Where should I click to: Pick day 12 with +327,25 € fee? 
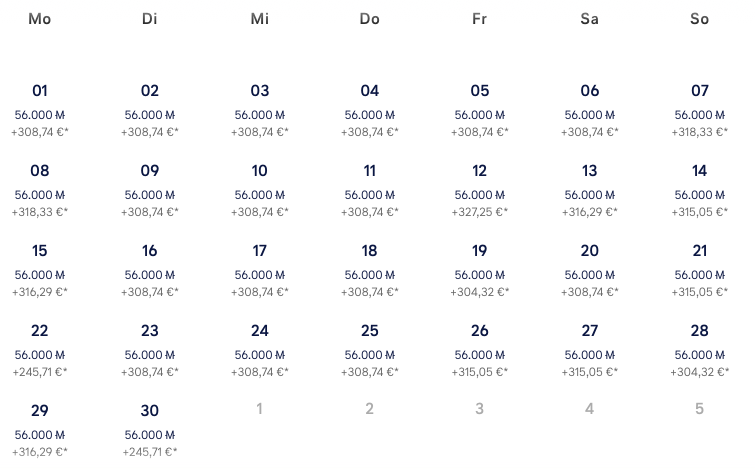coord(479,190)
